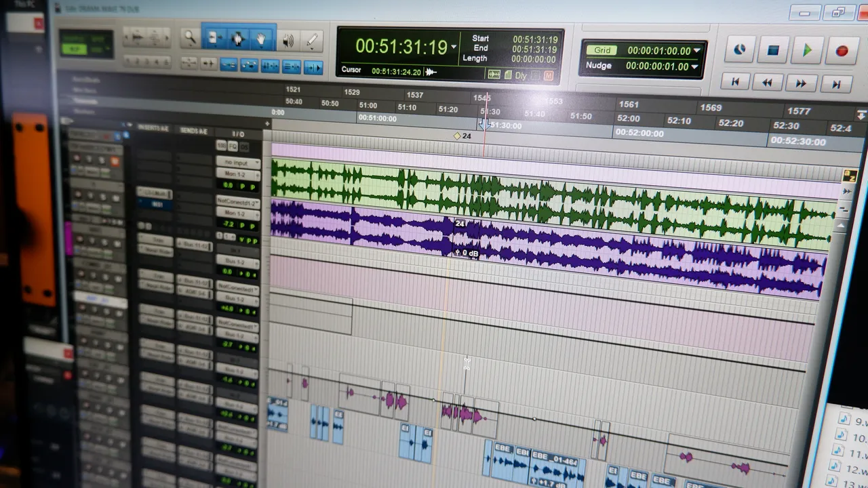Open the 'no input' track input selector
Image resolution: width=868 pixels, height=488 pixels.
coord(237,163)
